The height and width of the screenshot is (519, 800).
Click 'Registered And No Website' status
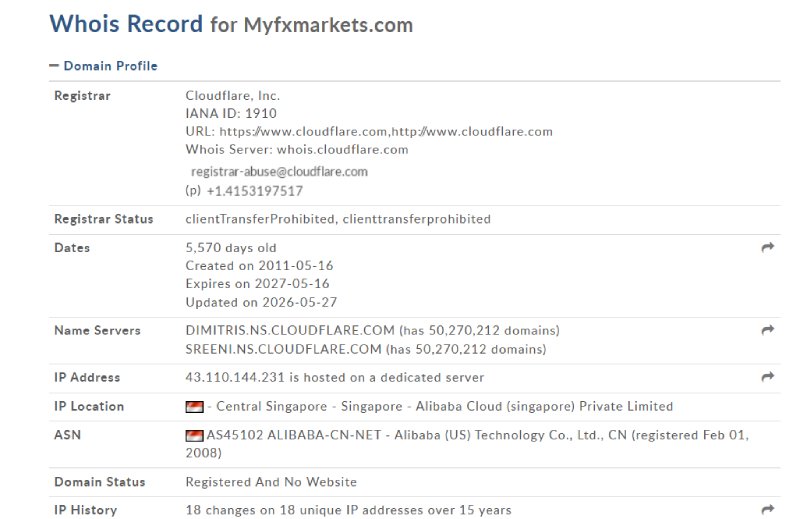(271, 482)
